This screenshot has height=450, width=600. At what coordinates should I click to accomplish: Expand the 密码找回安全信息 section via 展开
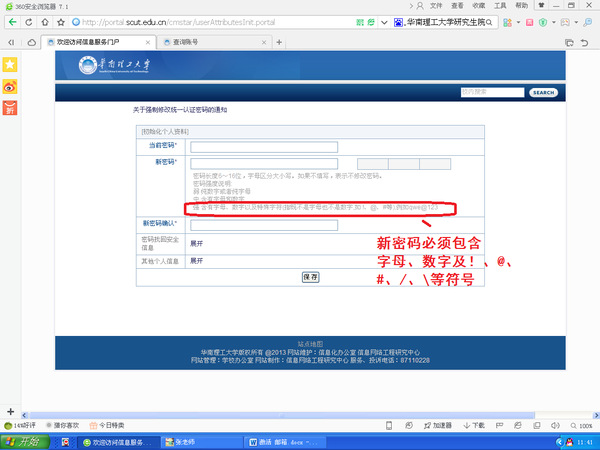[197, 243]
